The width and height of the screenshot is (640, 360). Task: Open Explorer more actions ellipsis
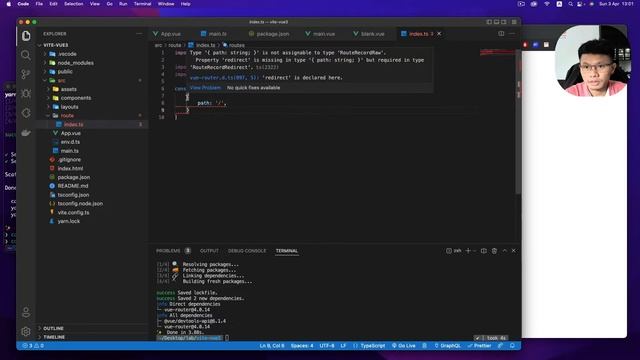(x=139, y=34)
